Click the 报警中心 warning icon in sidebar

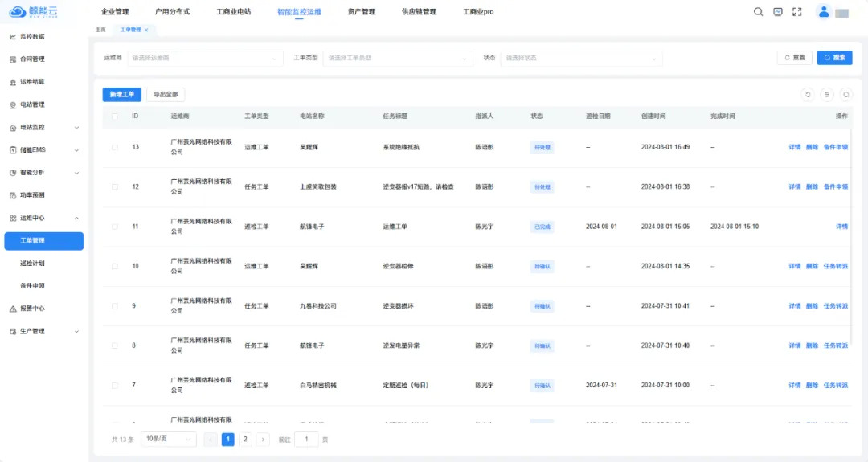[13, 309]
